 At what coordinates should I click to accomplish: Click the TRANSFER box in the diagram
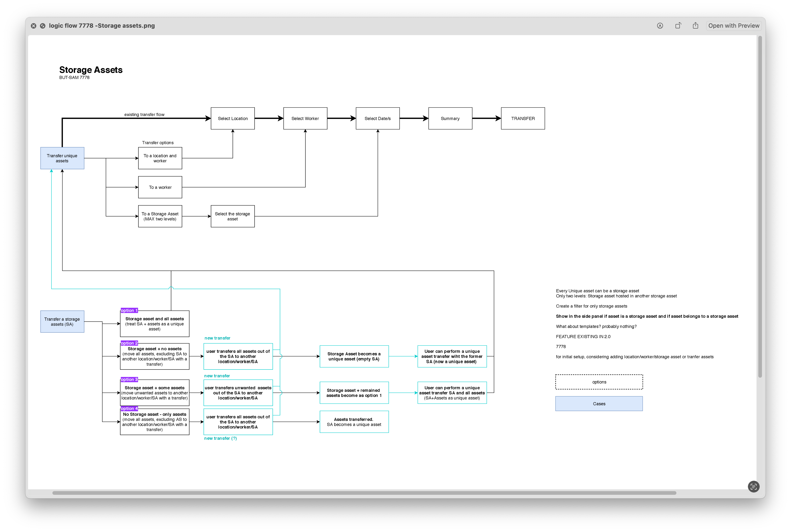[x=523, y=118]
